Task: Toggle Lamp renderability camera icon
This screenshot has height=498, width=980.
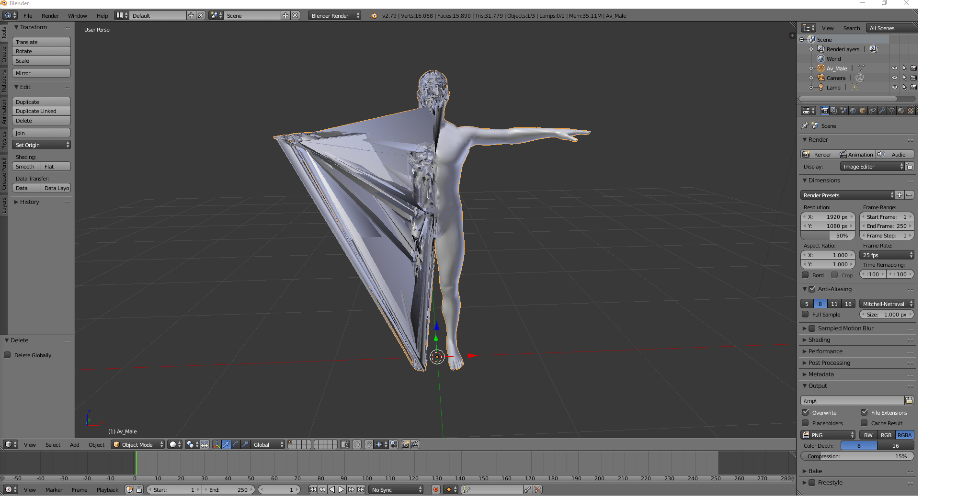Action: pos(913,87)
